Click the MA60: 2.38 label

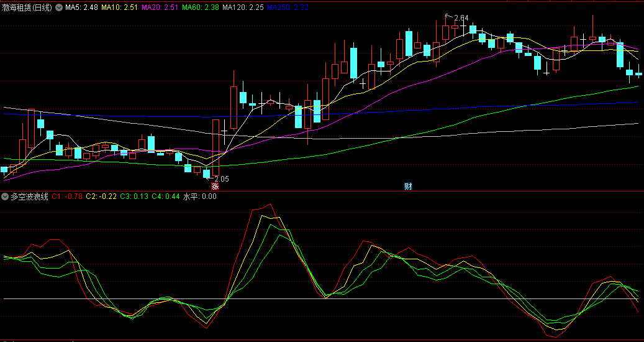tap(201, 7)
